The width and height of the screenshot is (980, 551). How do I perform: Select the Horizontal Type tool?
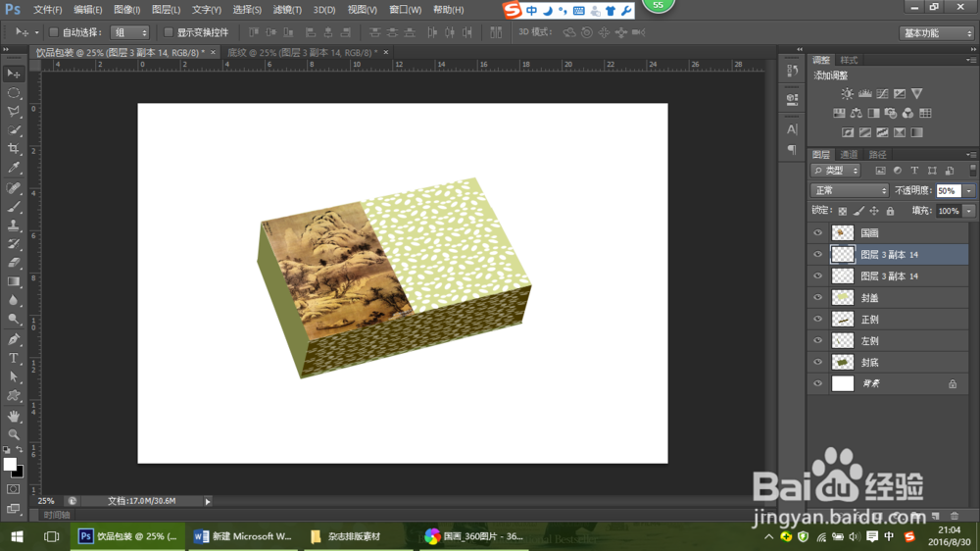click(x=14, y=358)
